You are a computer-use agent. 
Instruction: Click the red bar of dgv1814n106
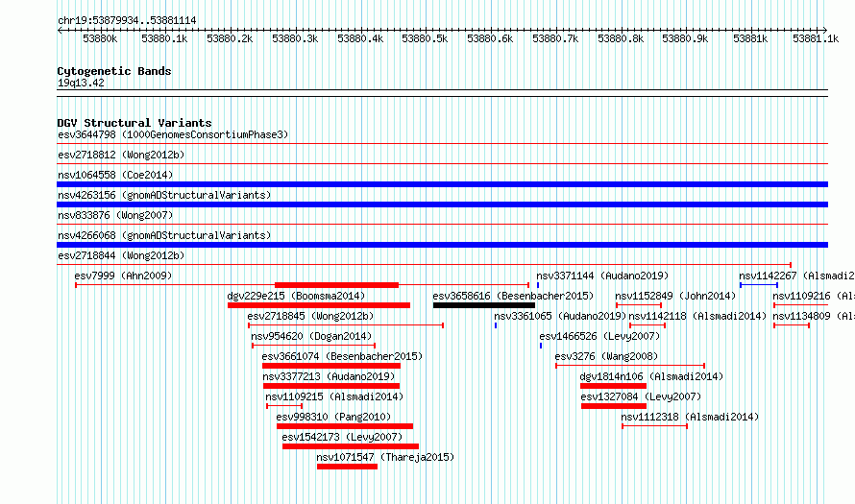click(x=614, y=386)
